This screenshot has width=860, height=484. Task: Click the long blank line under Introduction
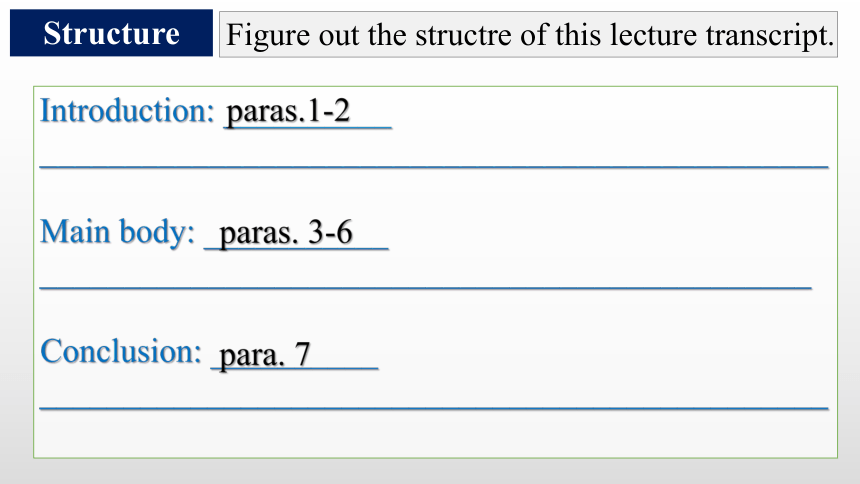coord(434,166)
